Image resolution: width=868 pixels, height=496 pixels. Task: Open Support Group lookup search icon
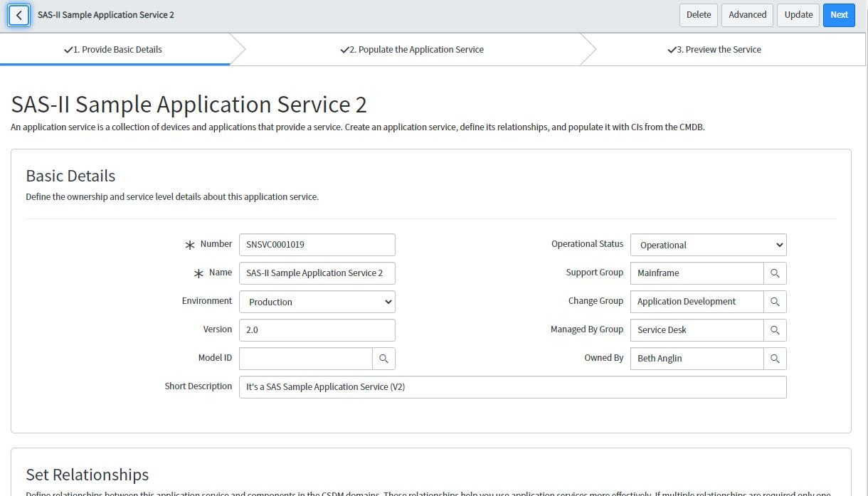coord(775,273)
